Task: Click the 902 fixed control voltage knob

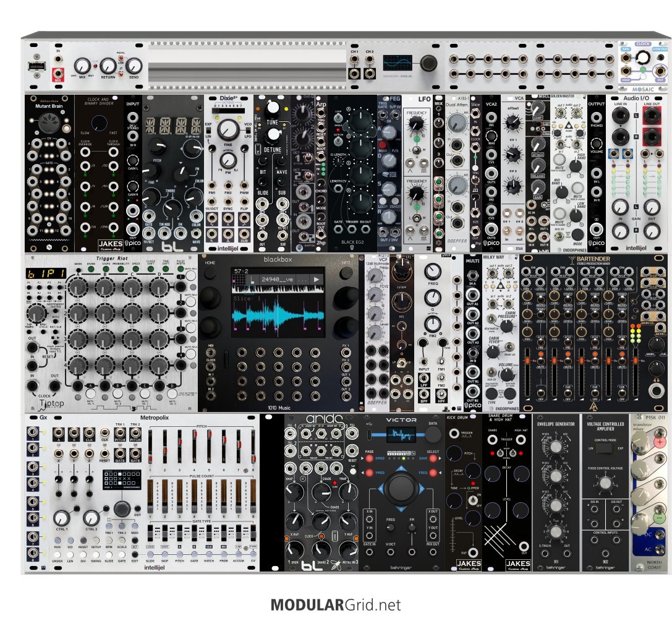Action: coord(605,483)
